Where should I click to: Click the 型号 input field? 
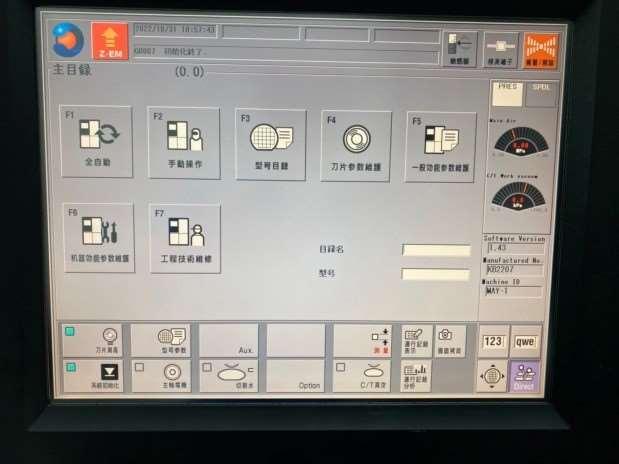click(x=436, y=274)
